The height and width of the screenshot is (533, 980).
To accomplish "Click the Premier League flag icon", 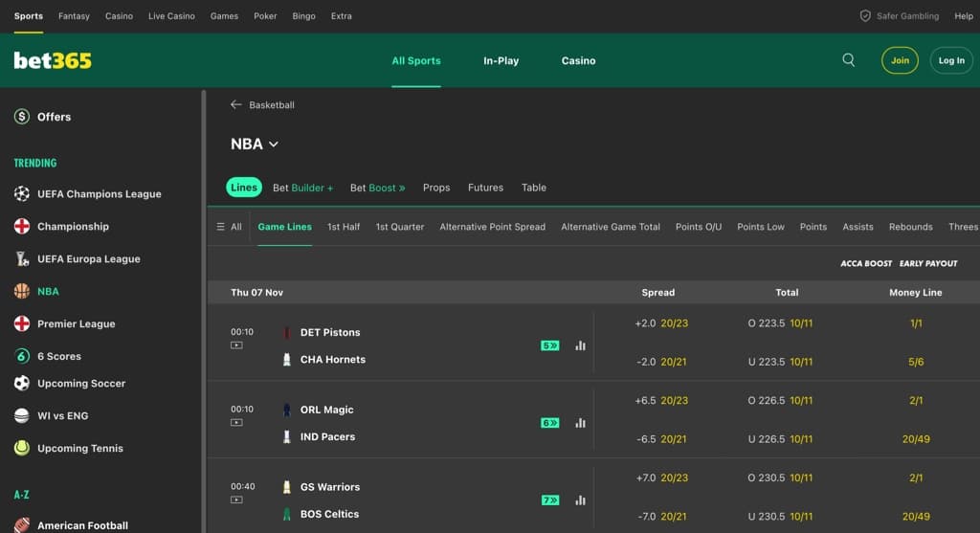I will pos(22,323).
